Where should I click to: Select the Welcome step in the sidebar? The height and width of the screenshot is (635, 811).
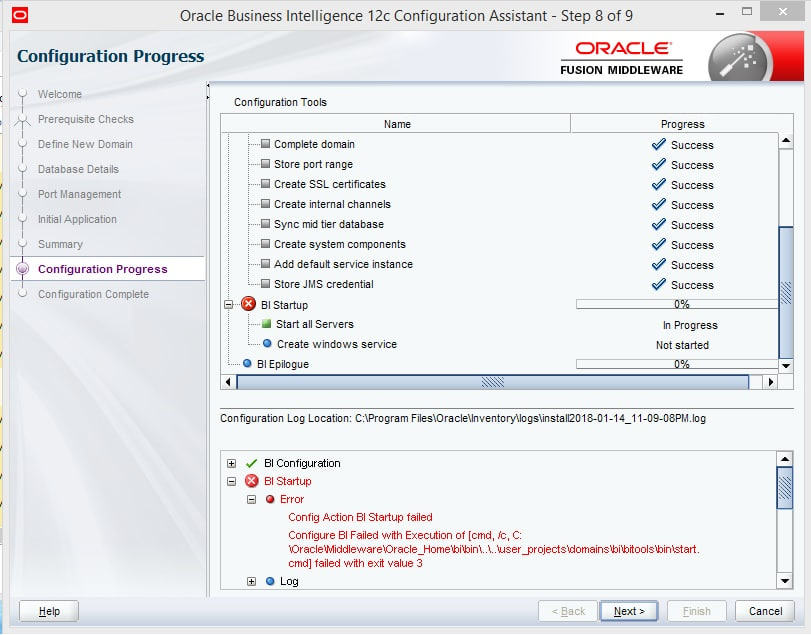(59, 94)
